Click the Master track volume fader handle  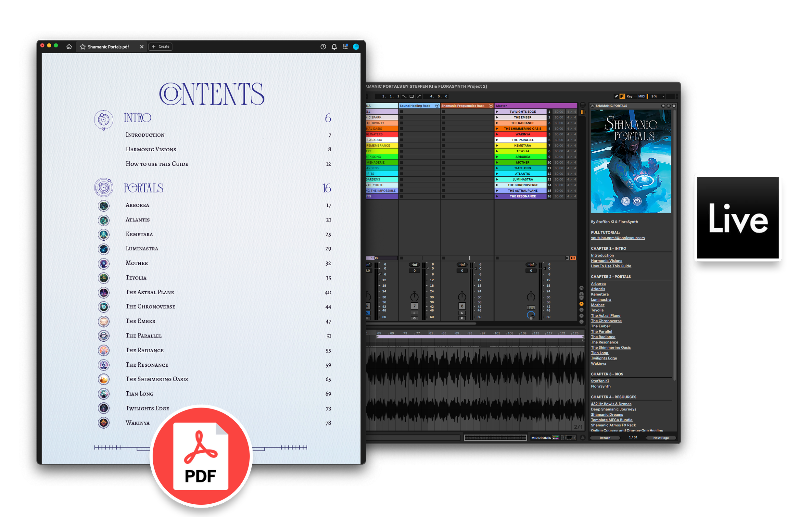point(544,269)
